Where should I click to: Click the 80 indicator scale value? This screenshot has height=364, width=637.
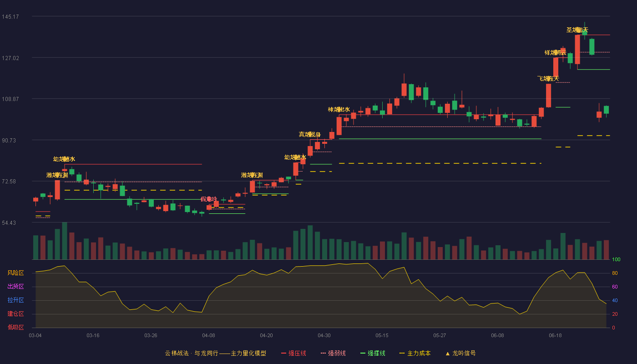[x=615, y=273]
